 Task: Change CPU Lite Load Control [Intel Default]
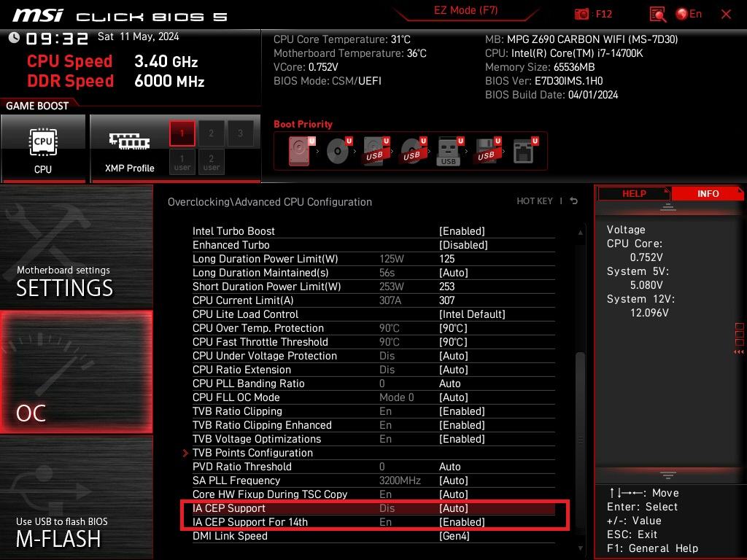click(472, 314)
